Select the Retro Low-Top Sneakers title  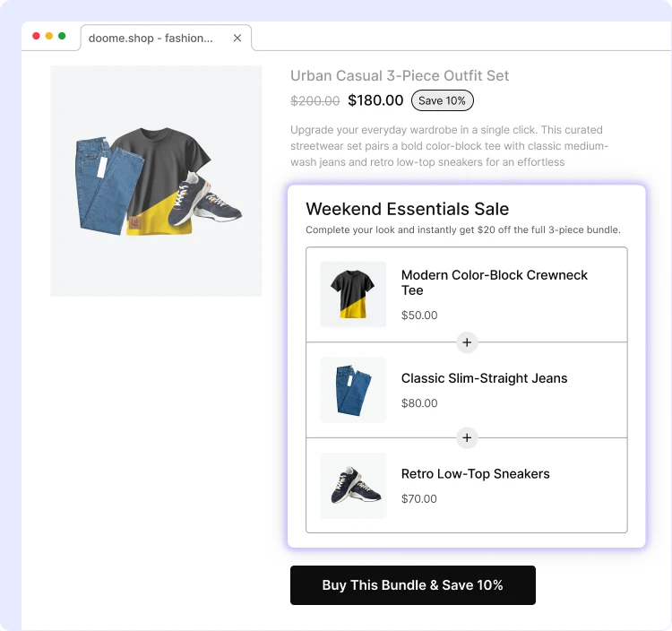[475, 473]
